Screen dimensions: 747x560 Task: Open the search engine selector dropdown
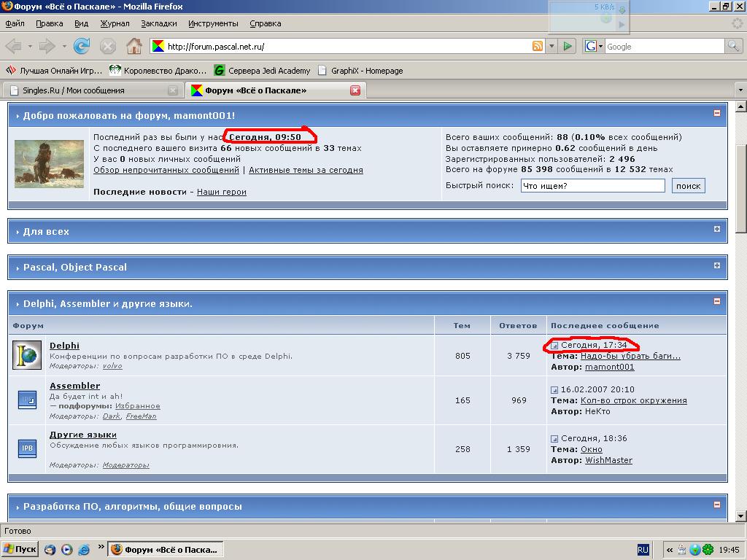600,47
